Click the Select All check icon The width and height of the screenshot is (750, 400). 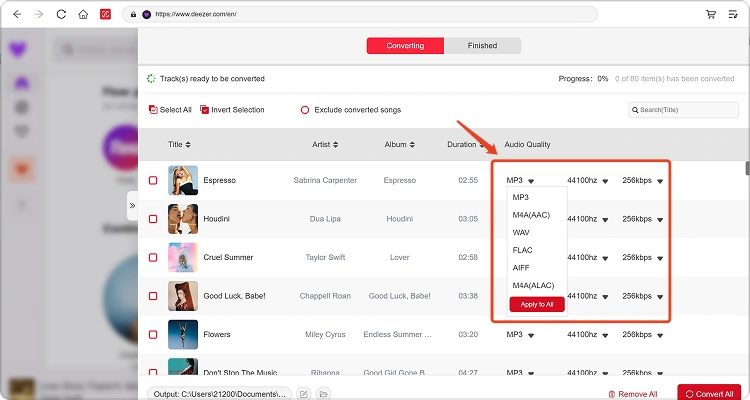[x=153, y=110]
